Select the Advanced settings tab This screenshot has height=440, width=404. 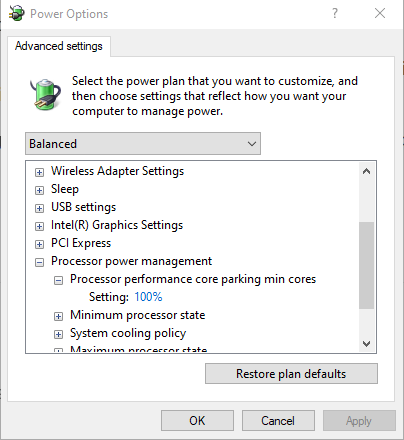pos(59,46)
